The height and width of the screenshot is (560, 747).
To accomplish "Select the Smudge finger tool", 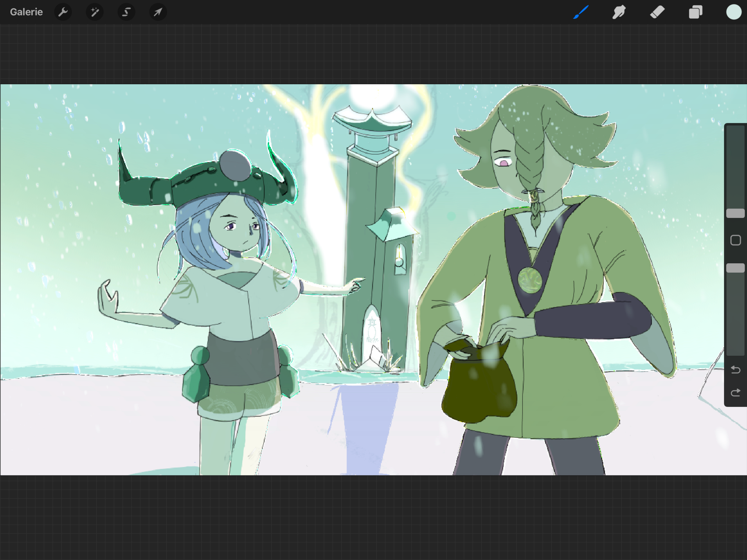I will tap(619, 12).
